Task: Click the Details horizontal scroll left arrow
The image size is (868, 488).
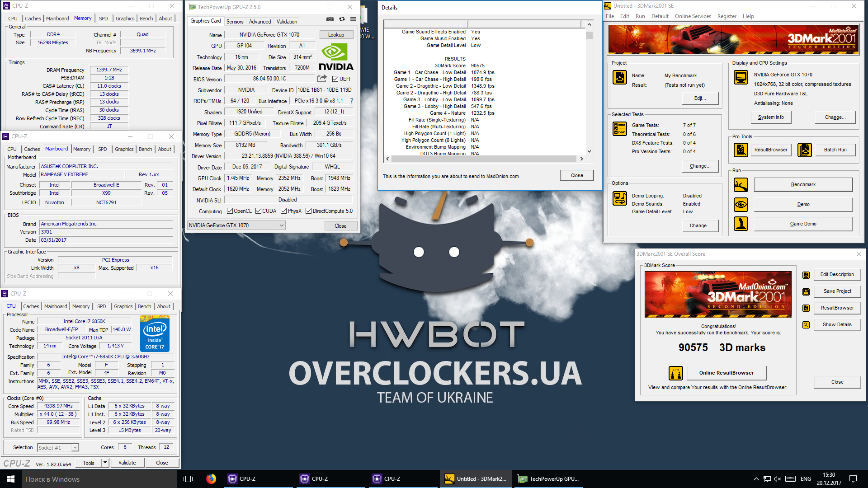Action: [387, 159]
